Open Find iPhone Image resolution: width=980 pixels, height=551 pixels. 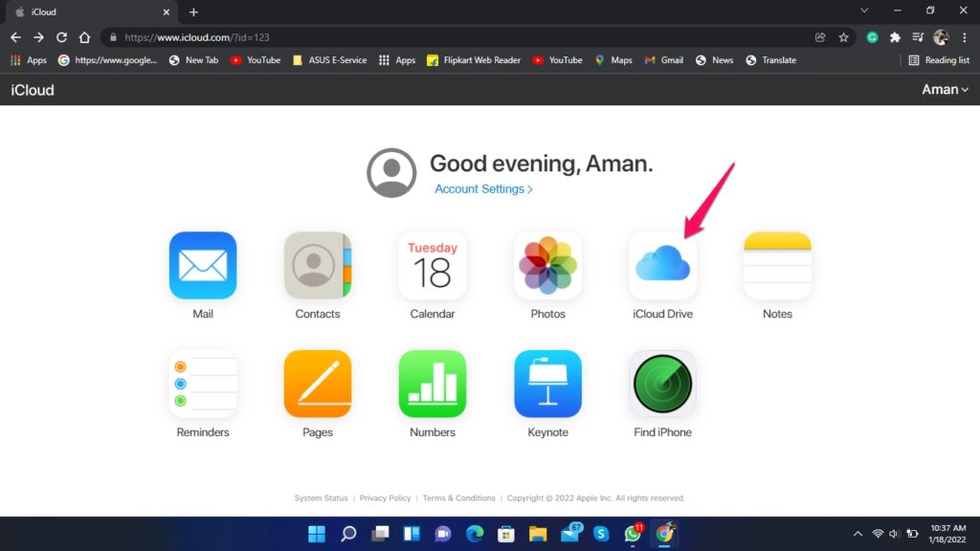661,383
